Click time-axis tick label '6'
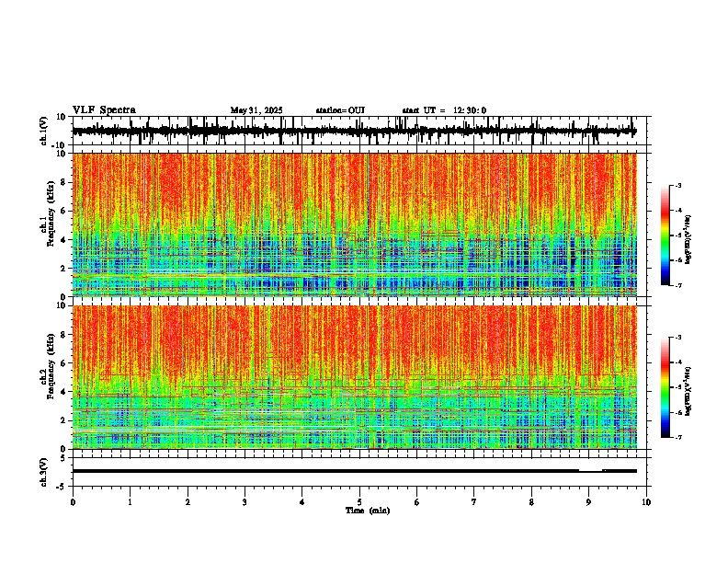The height and width of the screenshot is (563, 728). click(417, 502)
